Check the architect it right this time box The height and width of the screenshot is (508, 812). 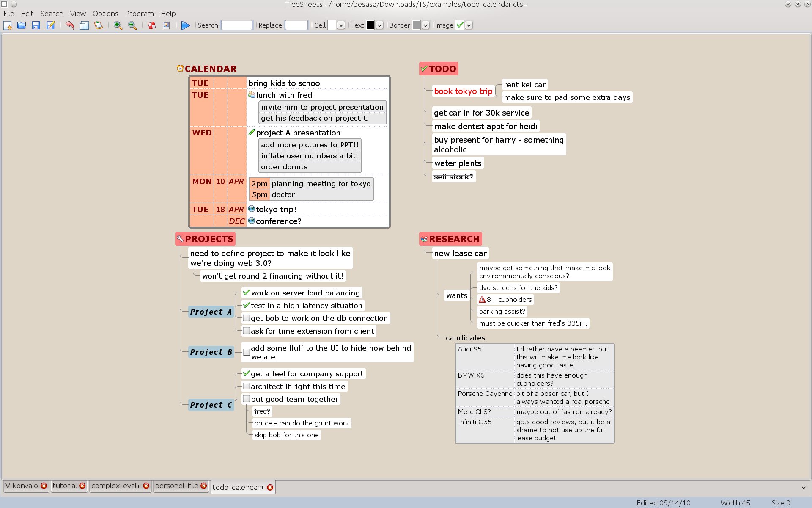click(x=247, y=386)
